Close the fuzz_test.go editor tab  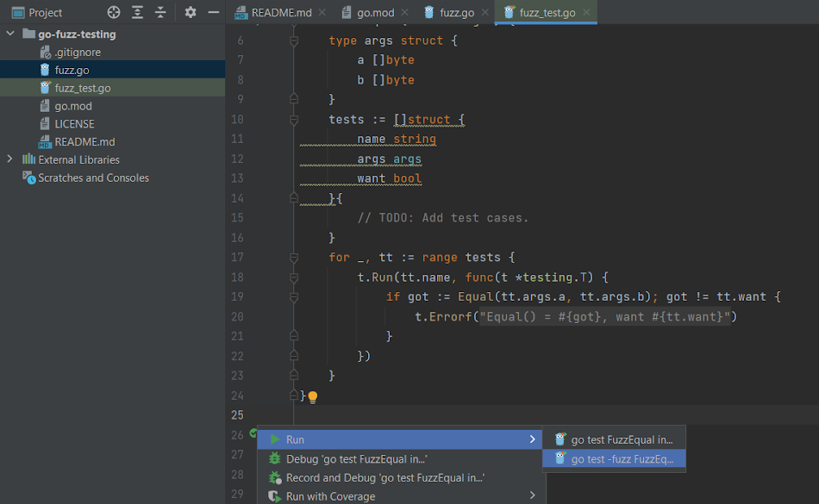coord(586,12)
